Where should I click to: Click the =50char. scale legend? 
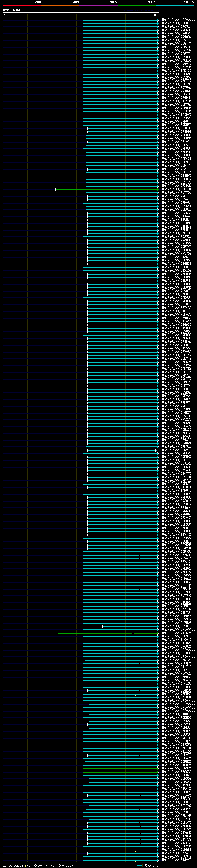148,866
